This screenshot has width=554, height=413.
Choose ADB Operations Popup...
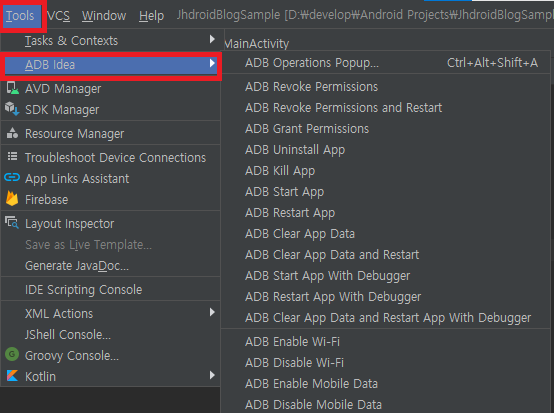(x=385, y=63)
